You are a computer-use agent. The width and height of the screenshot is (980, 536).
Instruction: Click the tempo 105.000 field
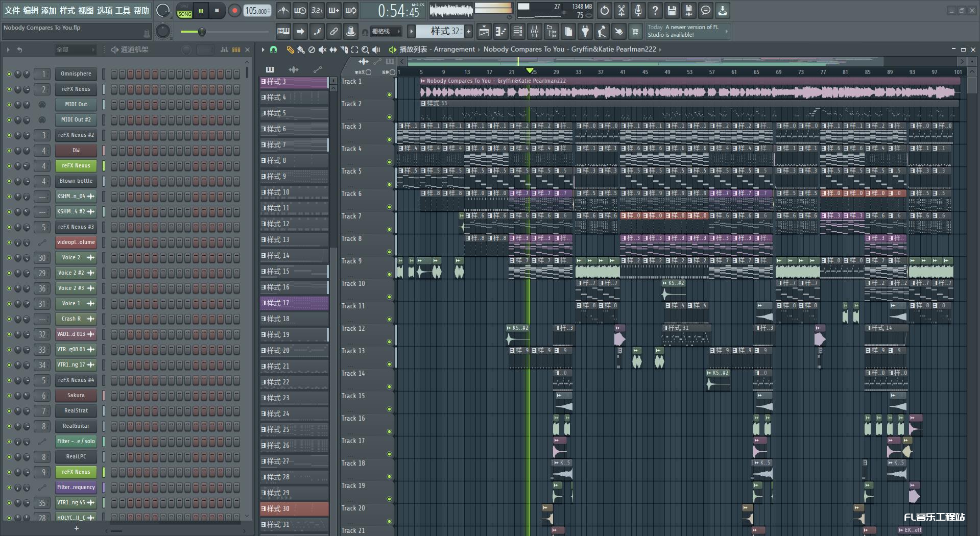point(257,11)
